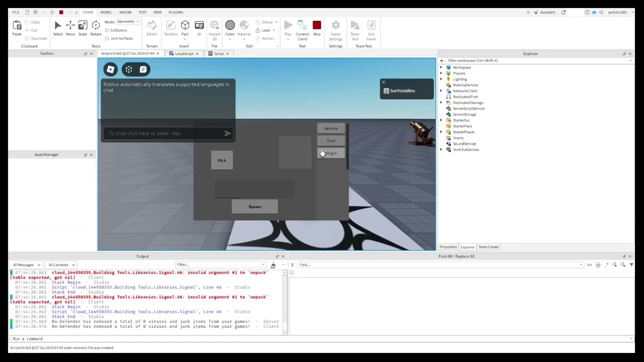
Task: Click the Color circle icon
Action: pos(230,25)
